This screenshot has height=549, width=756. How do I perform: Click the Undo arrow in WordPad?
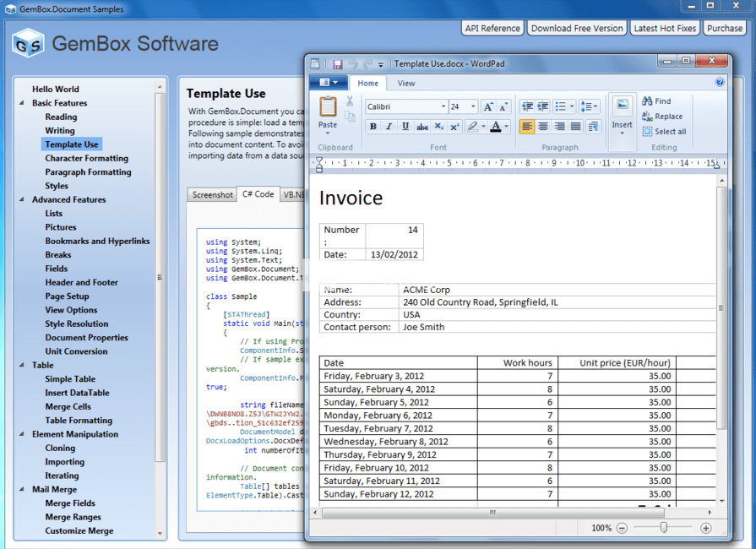click(x=353, y=63)
